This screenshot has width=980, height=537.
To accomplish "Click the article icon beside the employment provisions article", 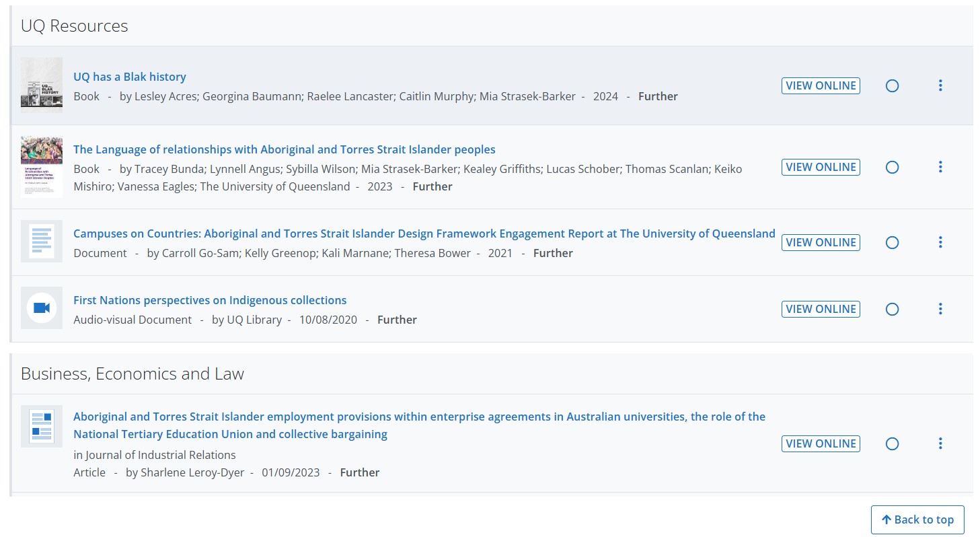I will [41, 425].
